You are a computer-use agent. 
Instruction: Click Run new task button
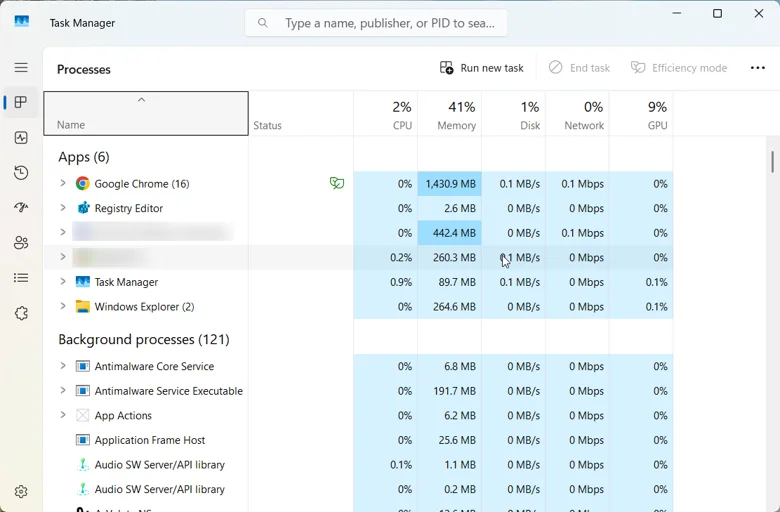[x=482, y=68]
